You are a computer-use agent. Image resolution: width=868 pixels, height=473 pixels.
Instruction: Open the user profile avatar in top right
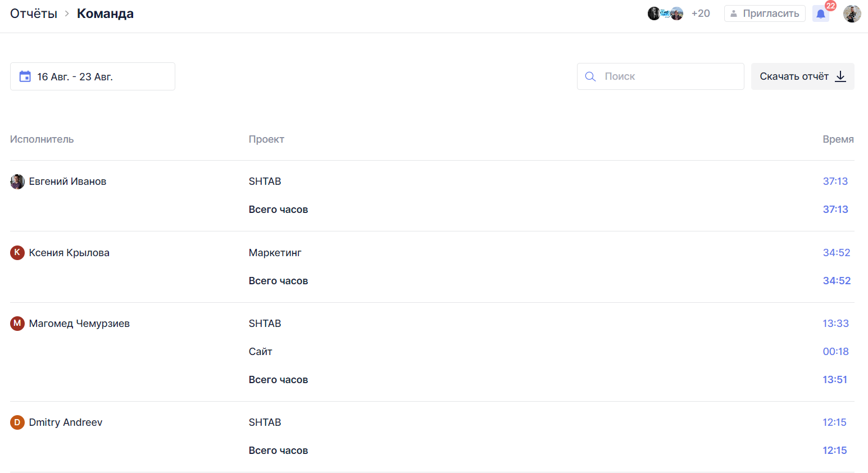852,13
